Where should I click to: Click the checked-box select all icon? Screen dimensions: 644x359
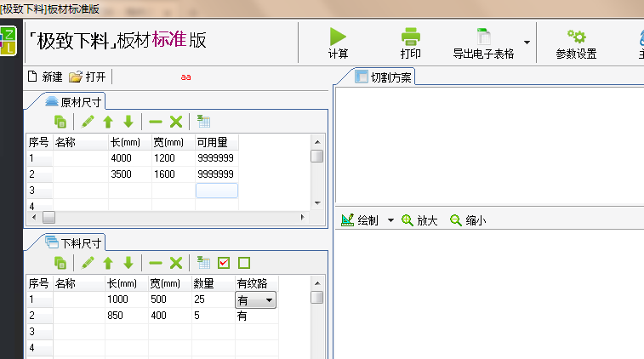pyautogui.click(x=224, y=263)
